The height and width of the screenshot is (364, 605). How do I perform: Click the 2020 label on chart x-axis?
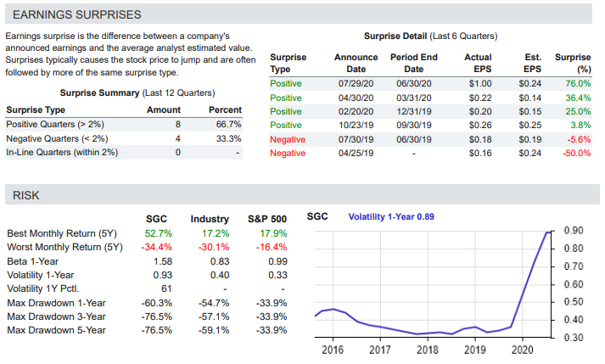click(x=522, y=350)
